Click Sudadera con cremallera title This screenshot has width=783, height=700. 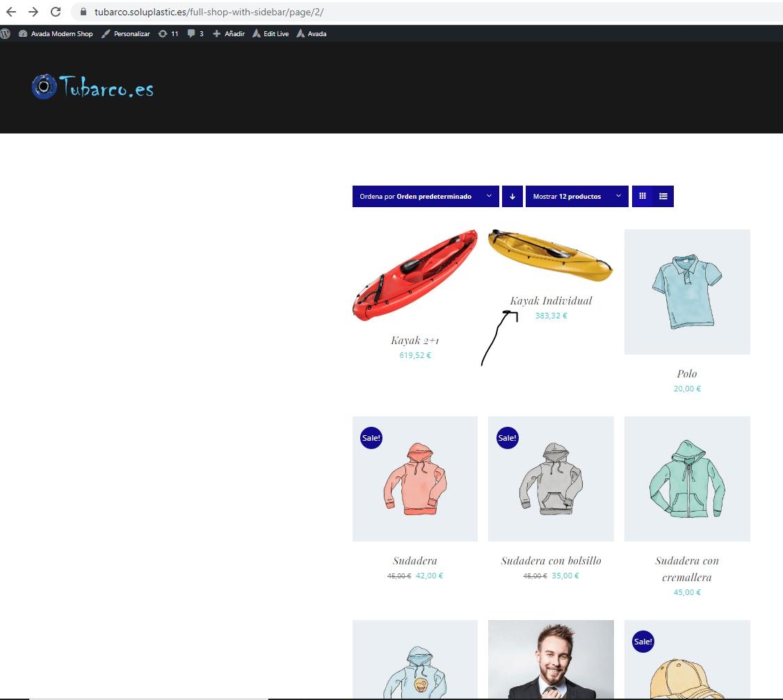687,569
